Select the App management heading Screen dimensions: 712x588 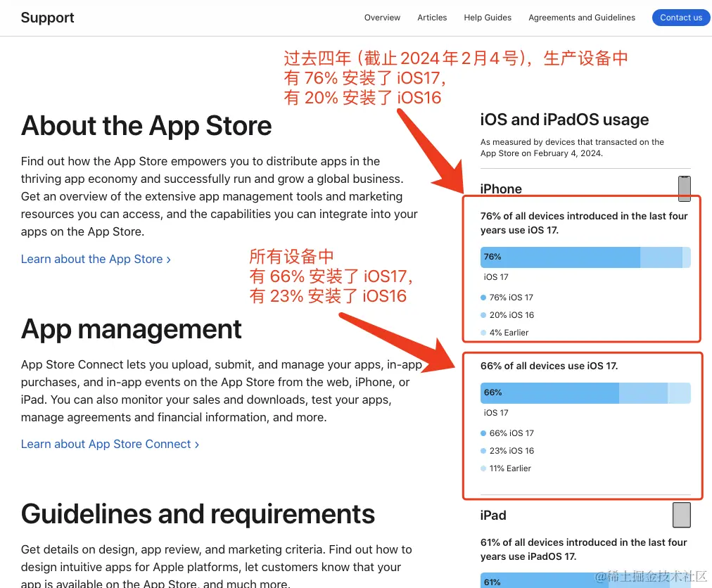tap(132, 329)
